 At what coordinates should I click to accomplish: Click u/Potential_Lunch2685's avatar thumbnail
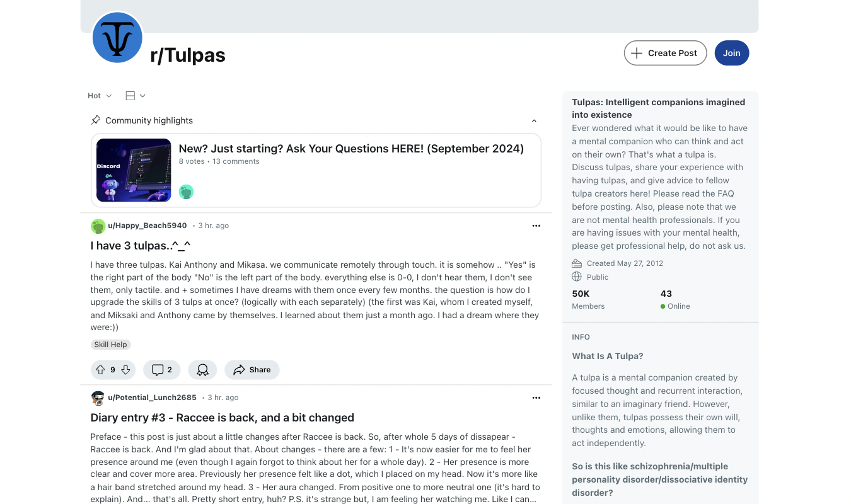pos(98,398)
